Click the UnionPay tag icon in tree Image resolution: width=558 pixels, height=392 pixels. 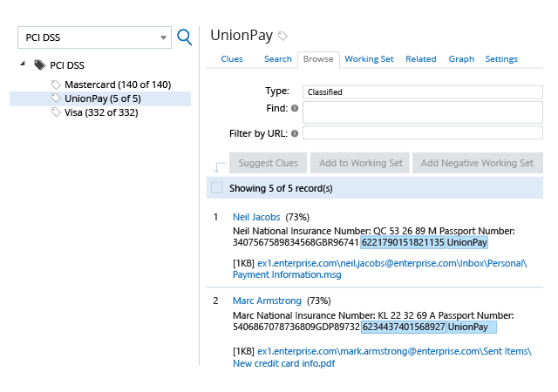pyautogui.click(x=56, y=98)
